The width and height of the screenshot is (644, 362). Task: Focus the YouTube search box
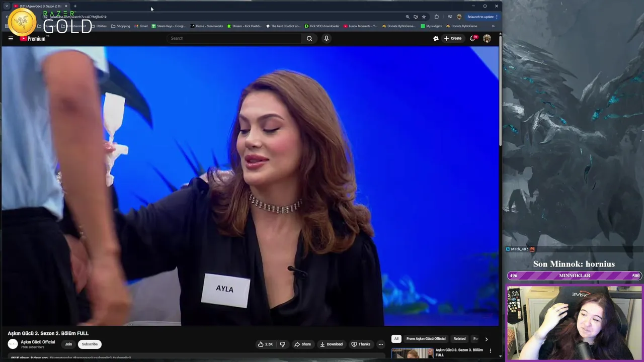[234, 38]
